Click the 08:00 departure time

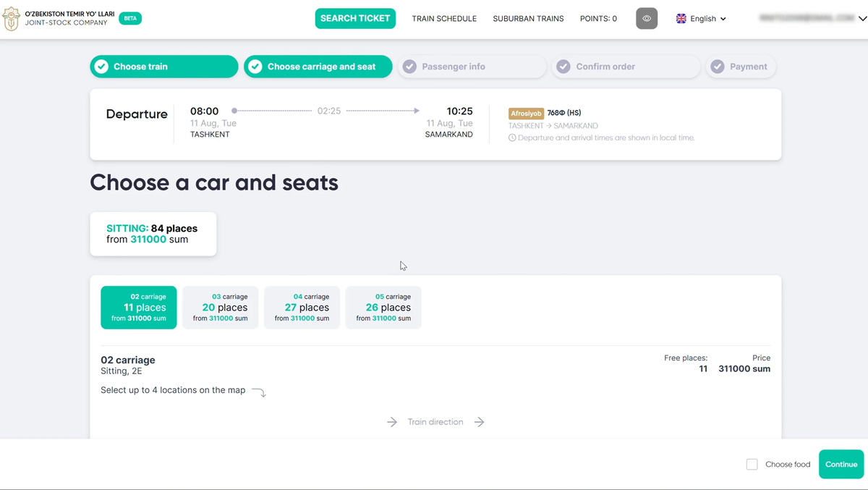pos(204,111)
